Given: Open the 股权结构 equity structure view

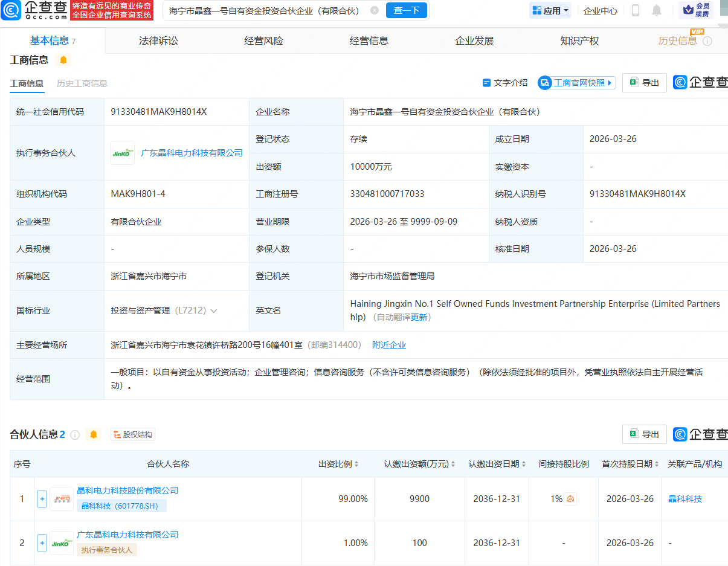Looking at the screenshot, I should coord(132,434).
